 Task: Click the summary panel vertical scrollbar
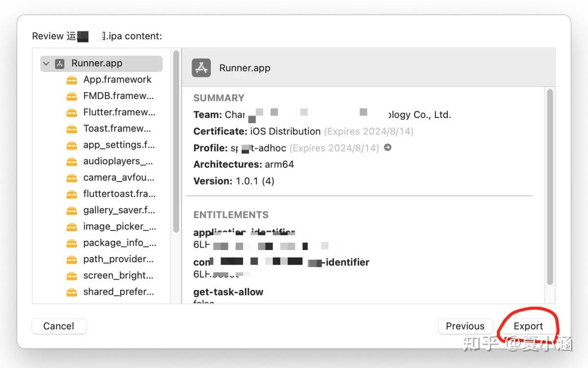(x=550, y=186)
